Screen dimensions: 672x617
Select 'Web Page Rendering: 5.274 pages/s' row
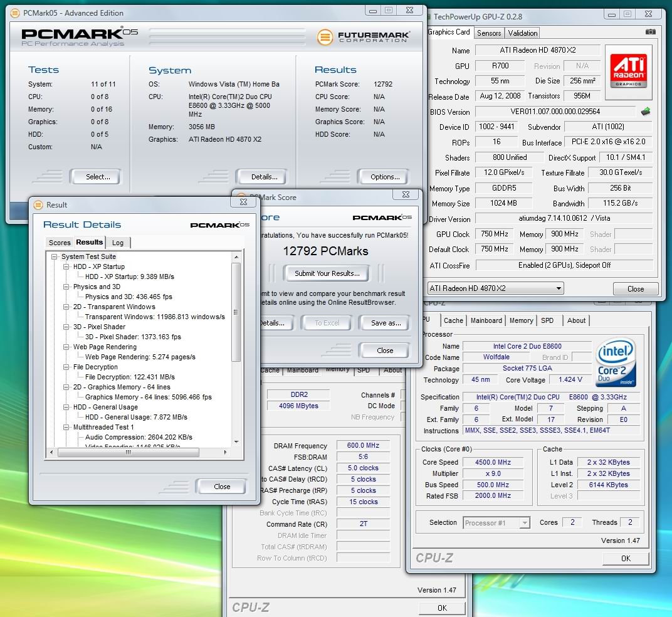140,357
